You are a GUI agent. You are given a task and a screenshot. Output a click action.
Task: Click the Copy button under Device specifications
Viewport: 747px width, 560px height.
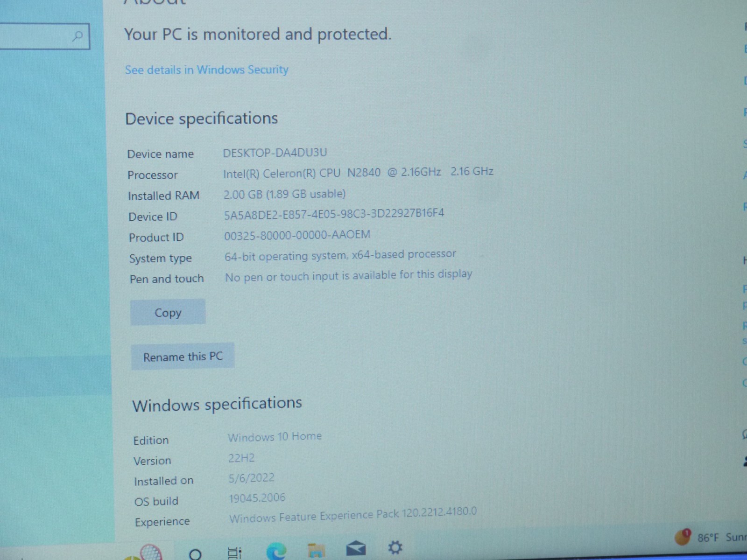pyautogui.click(x=168, y=312)
